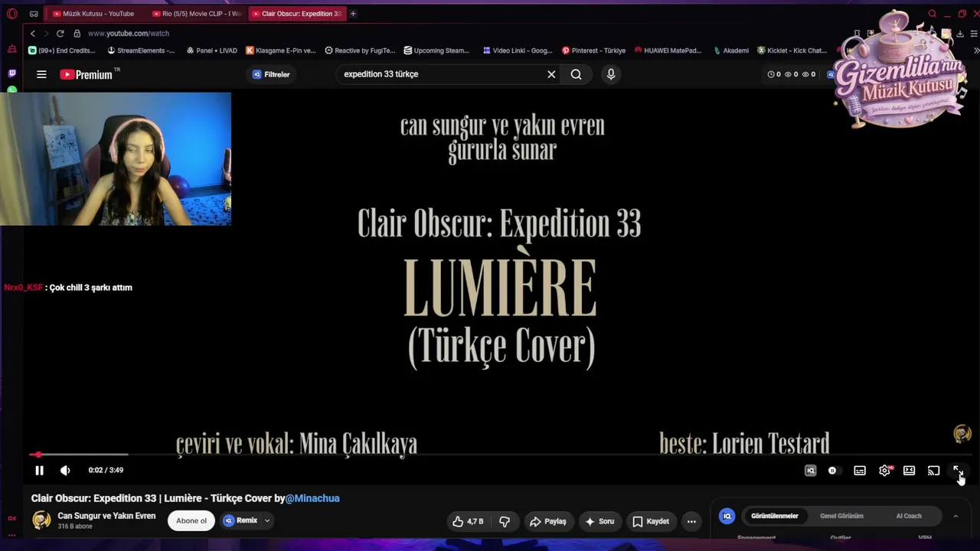Click the Can Sungur channel avatar
The image size is (980, 551).
coord(41,521)
